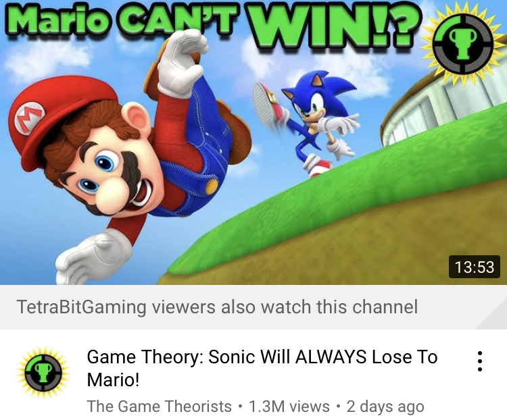
Task: Open The Game Theorists channel avatar
Action: click(43, 372)
